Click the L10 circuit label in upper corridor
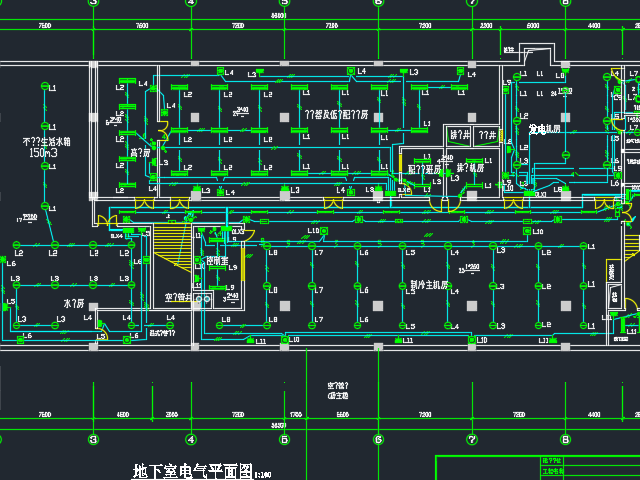640x480 pixels. coord(313,231)
